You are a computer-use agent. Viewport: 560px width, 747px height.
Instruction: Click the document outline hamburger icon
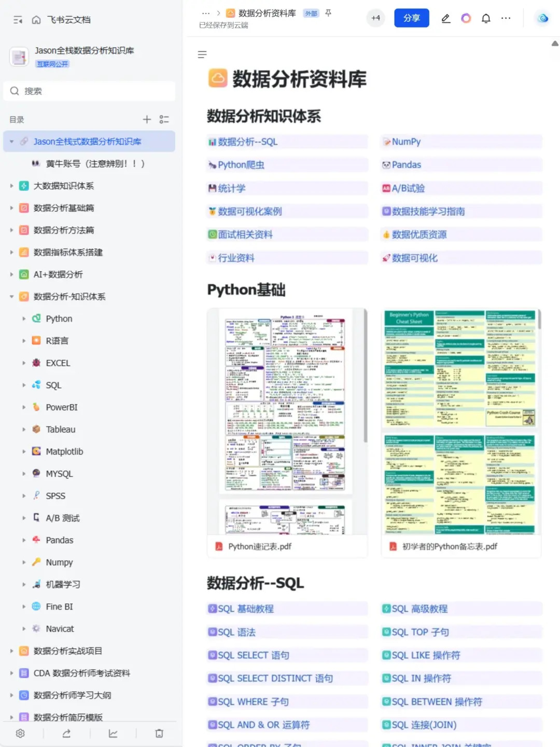tap(202, 54)
